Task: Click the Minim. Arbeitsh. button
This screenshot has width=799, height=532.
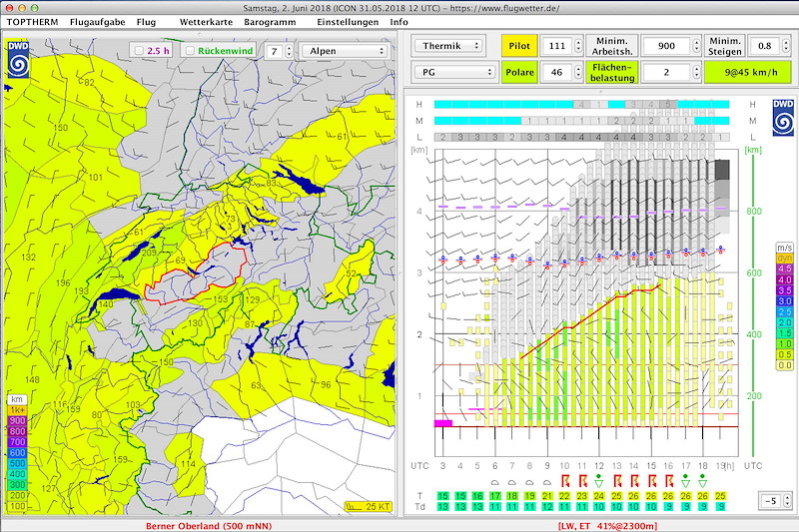Action: coord(612,46)
